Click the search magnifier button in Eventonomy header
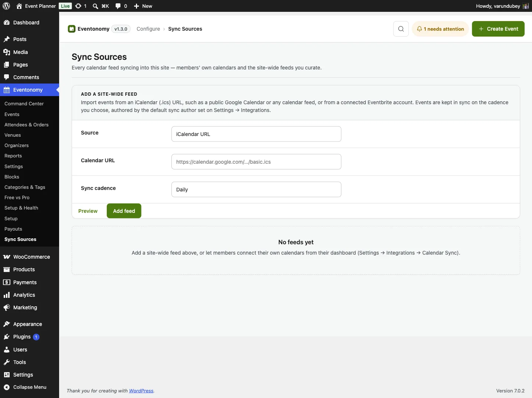 point(401,29)
